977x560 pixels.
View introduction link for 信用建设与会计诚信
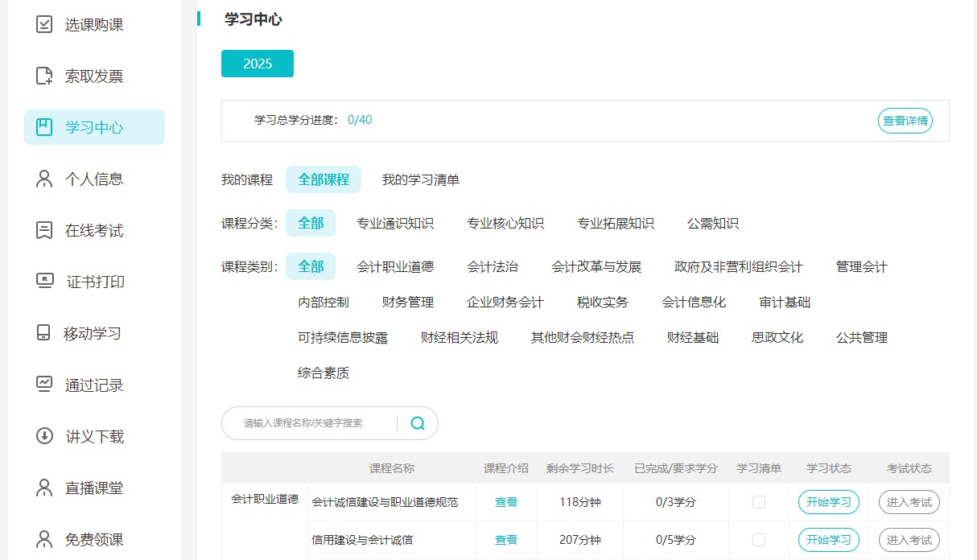click(506, 540)
